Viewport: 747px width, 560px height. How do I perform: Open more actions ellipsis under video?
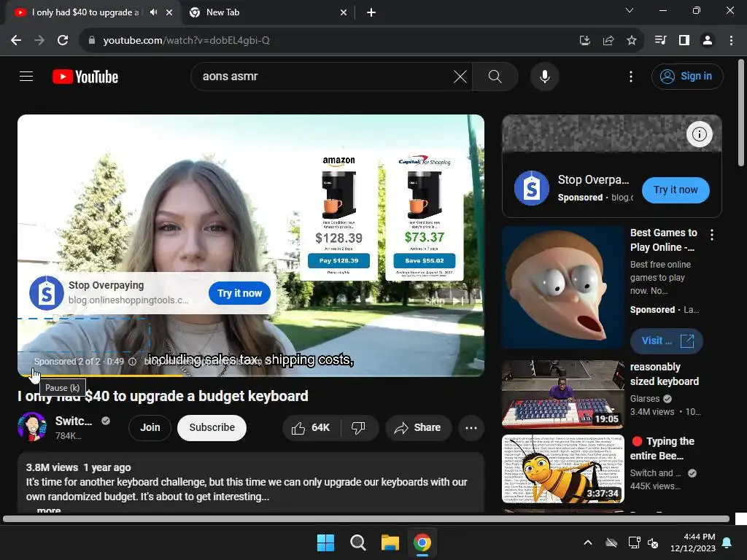[x=471, y=427]
